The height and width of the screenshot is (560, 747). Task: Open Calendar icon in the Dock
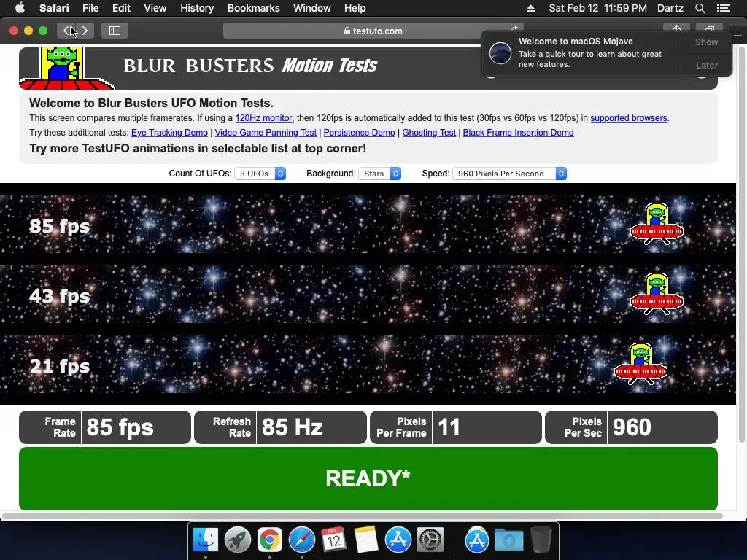333,540
